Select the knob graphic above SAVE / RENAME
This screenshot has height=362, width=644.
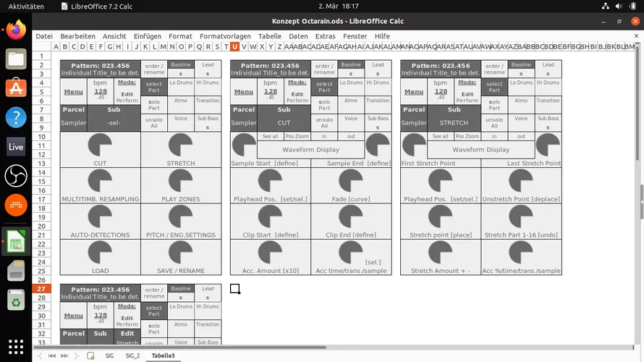click(181, 252)
